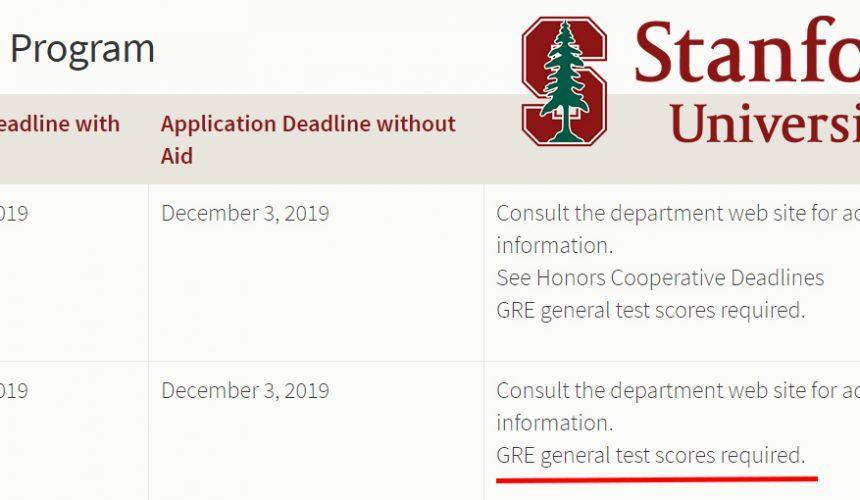860x500 pixels.
Task: Click the Stanford block S tree logo
Action: pyautogui.click(x=564, y=81)
